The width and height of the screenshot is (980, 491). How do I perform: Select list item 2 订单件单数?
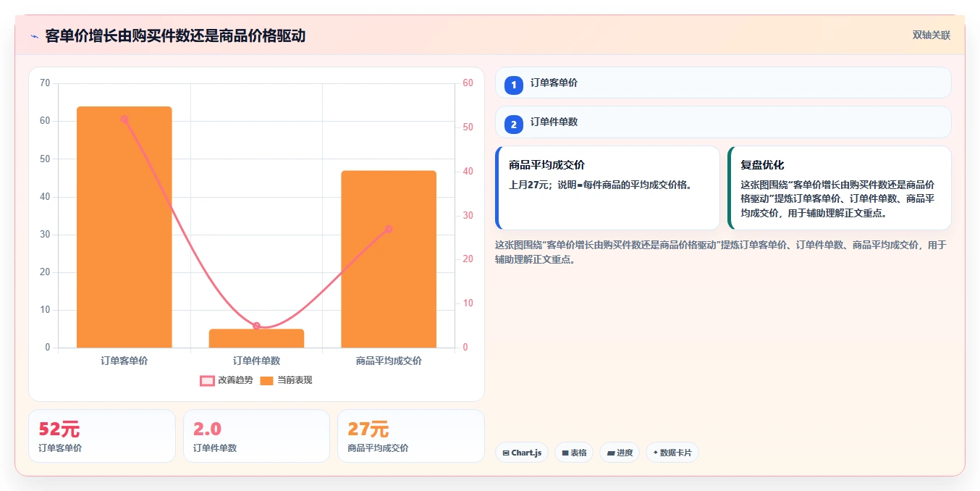723,122
